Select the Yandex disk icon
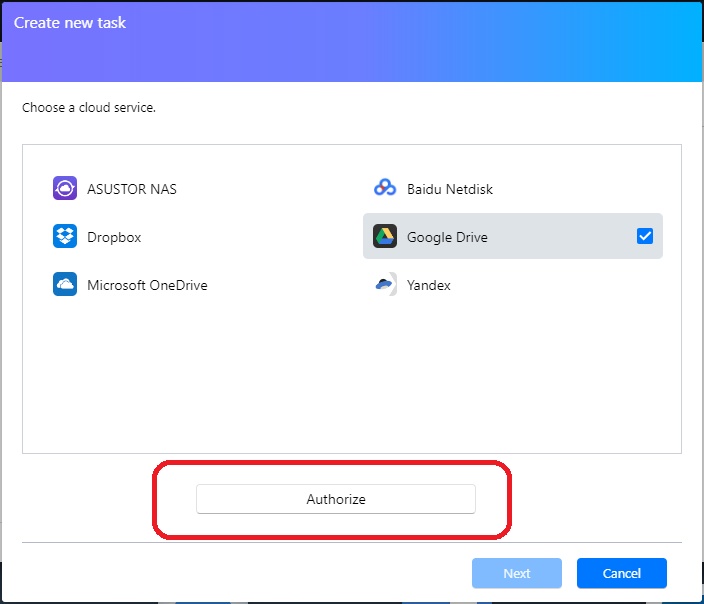The height and width of the screenshot is (604, 704). (385, 285)
